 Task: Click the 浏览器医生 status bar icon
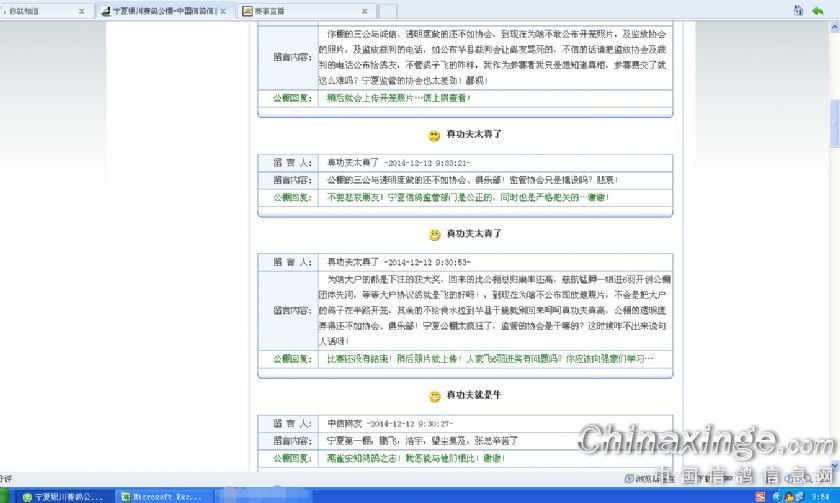click(650, 478)
